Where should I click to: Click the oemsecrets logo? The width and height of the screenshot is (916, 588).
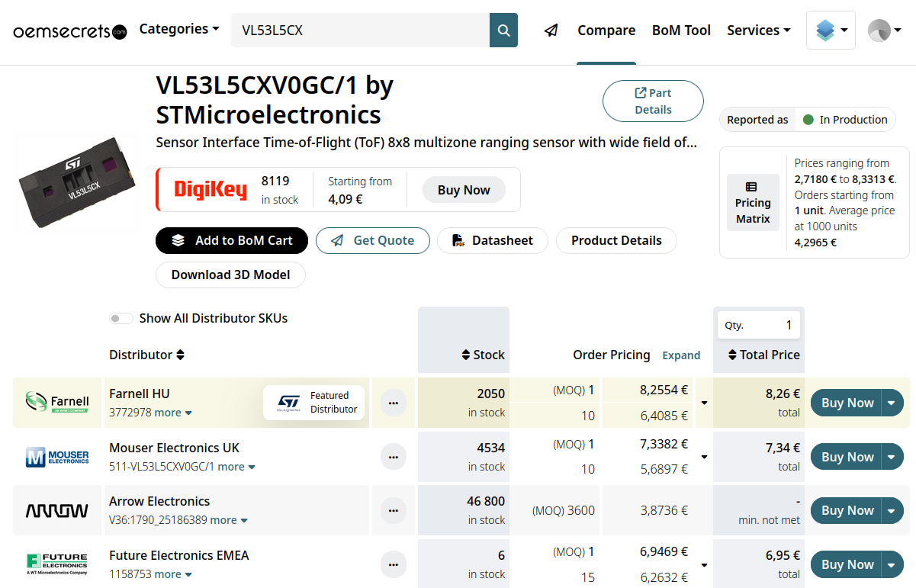[69, 31]
